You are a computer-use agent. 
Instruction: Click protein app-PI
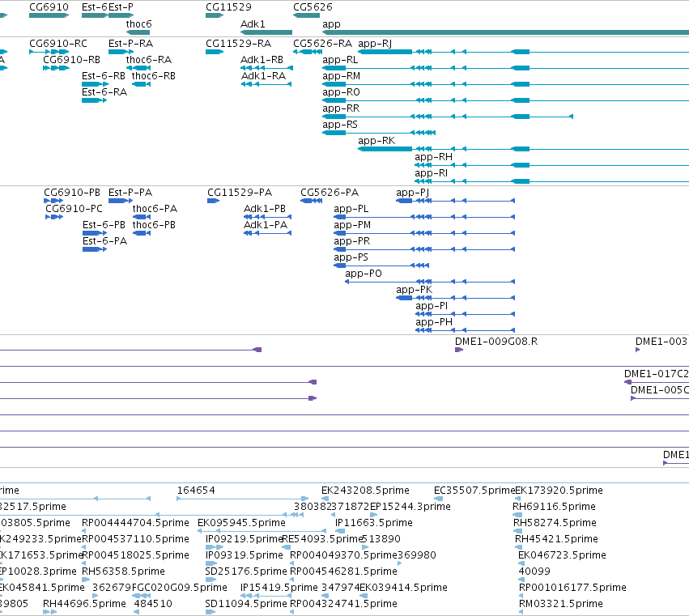coord(466,315)
